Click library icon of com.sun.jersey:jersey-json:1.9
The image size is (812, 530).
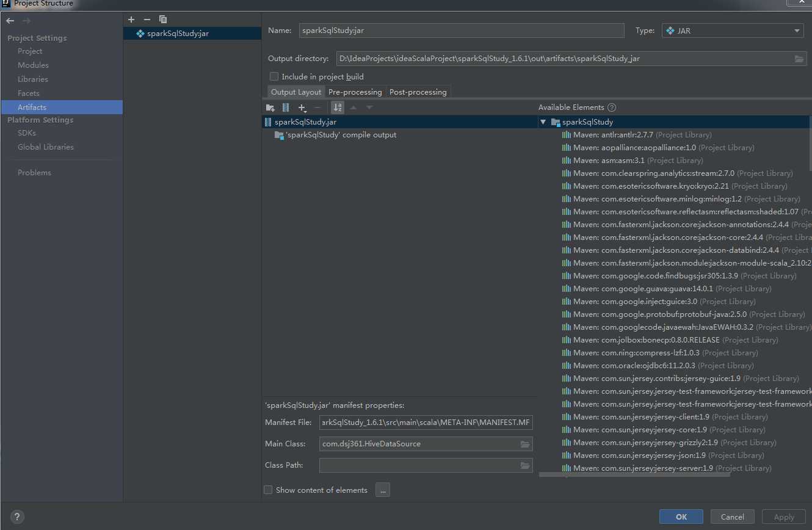click(566, 456)
